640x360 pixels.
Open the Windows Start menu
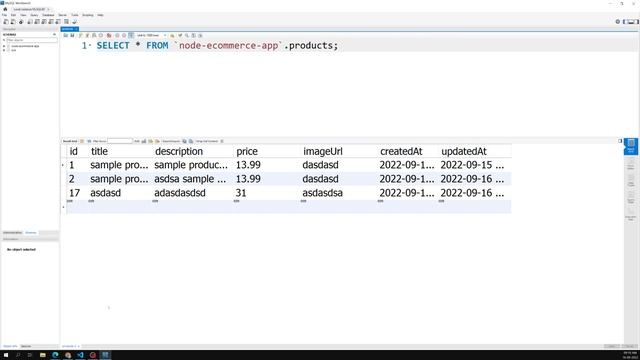click(x=6, y=355)
